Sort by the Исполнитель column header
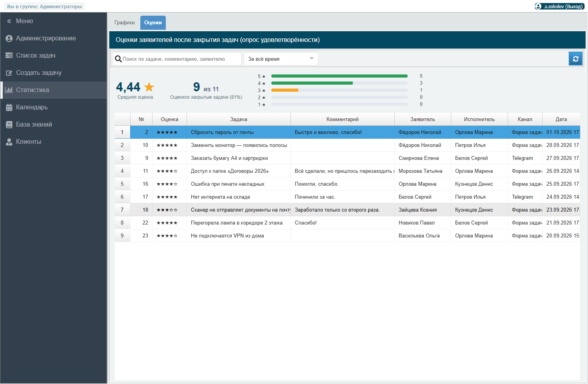The image size is (588, 384). (479, 120)
